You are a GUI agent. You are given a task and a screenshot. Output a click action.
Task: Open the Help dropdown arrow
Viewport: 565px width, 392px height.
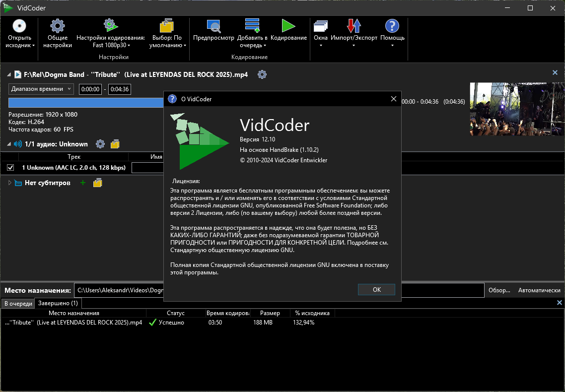(x=392, y=46)
